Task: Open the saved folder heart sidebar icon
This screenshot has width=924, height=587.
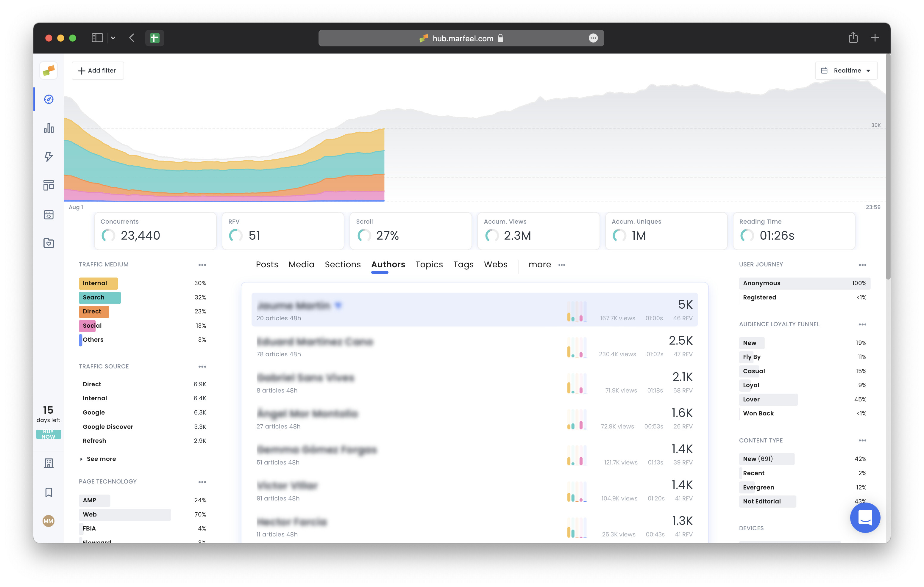Action: (49, 243)
